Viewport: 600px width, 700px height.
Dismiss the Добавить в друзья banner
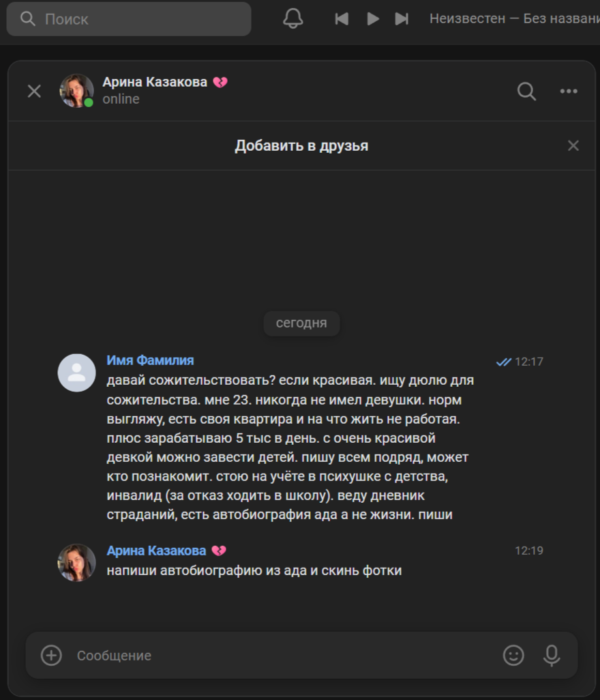point(573,145)
